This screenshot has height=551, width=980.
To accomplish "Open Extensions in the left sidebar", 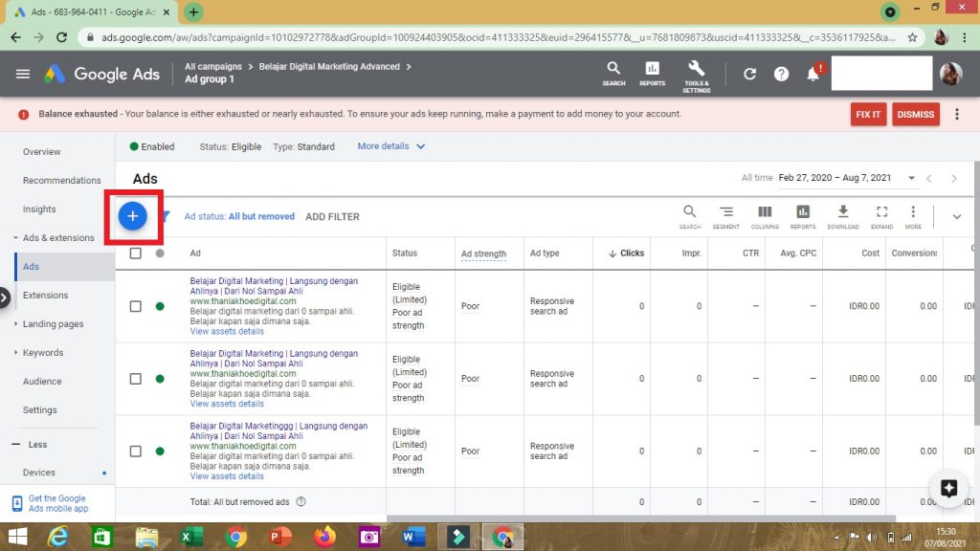I will [x=45, y=295].
